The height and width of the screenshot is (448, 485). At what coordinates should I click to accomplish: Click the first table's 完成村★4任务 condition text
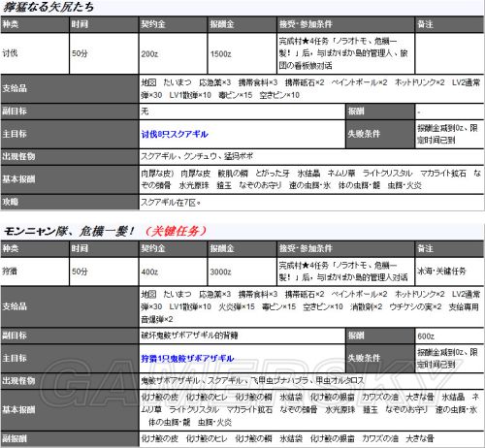(343, 53)
